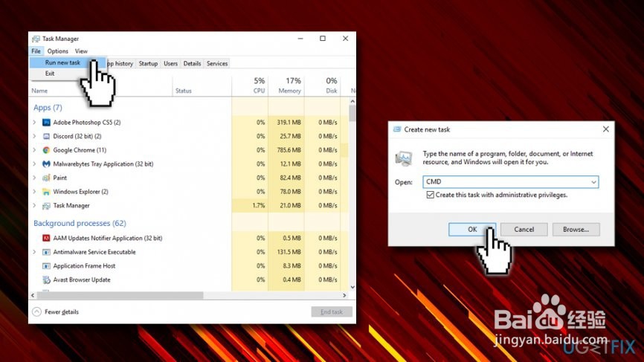Click the vertical scrollbar thumb in Task Manager
This screenshot has height=362, width=644.
click(x=352, y=113)
